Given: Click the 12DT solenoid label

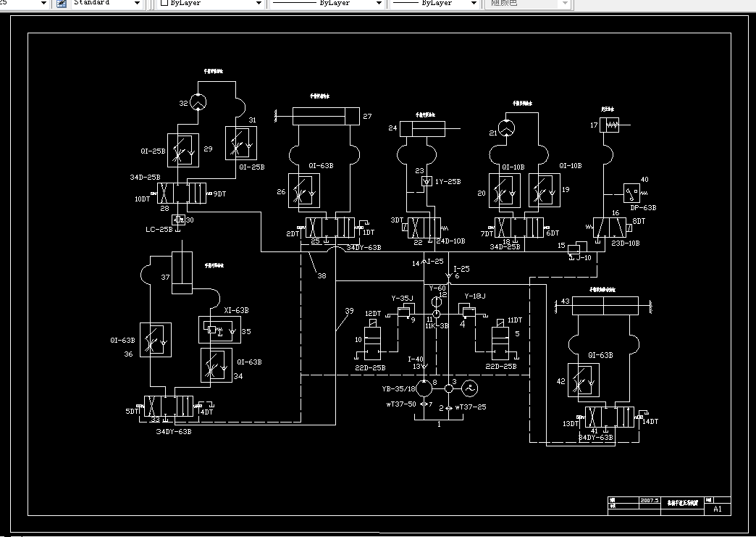Looking at the screenshot, I should pos(373,314).
